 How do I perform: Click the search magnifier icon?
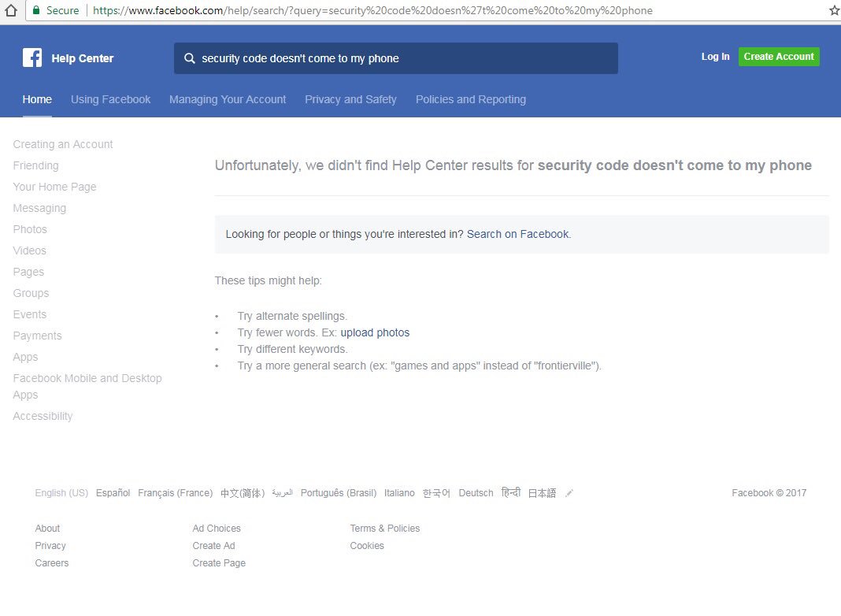pos(189,58)
